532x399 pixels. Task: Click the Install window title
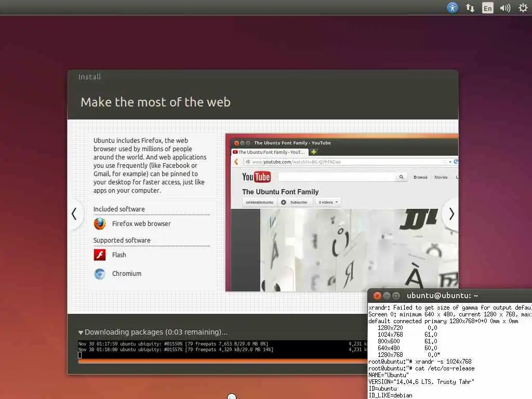[89, 77]
